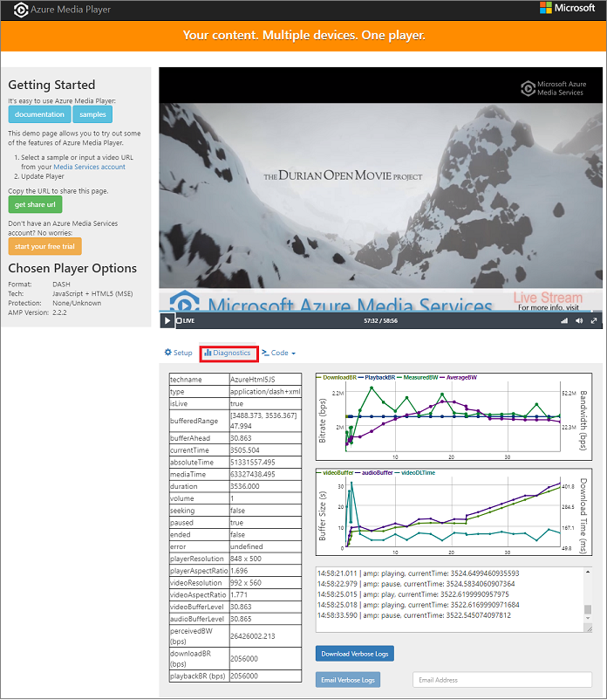Toggle videoBuffer legend in buffer chart
The width and height of the screenshot is (607, 700).
tap(335, 473)
